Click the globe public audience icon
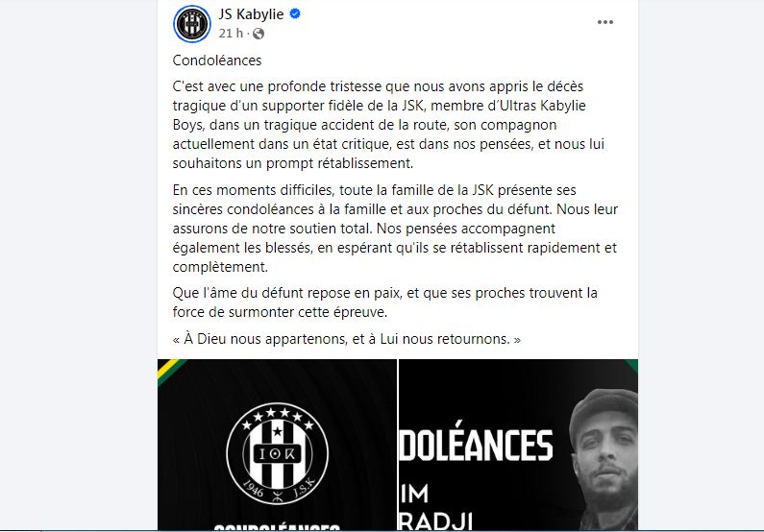 pyautogui.click(x=259, y=34)
